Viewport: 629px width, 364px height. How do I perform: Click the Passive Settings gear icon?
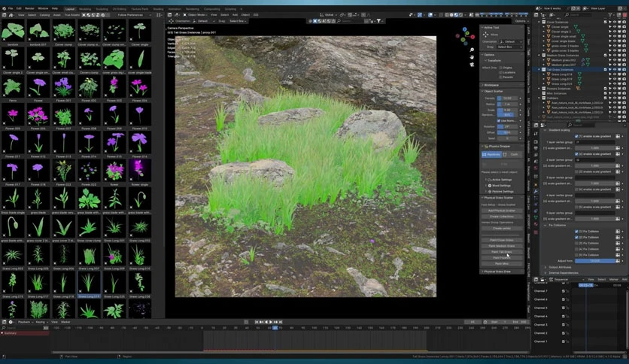(489, 192)
